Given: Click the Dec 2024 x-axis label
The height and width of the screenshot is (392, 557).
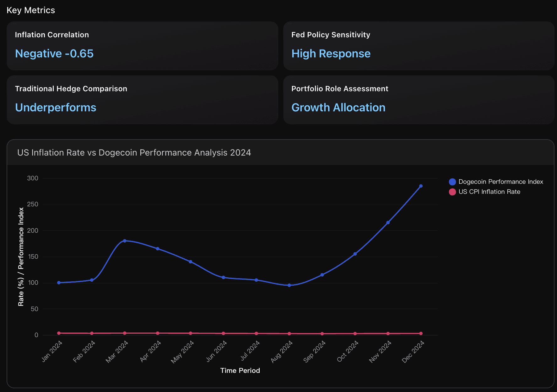Looking at the screenshot, I should coord(413,352).
